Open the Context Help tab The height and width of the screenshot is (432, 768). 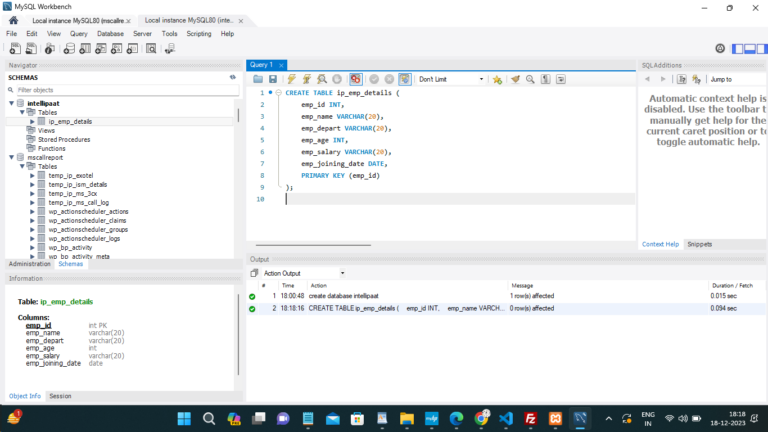click(660, 244)
